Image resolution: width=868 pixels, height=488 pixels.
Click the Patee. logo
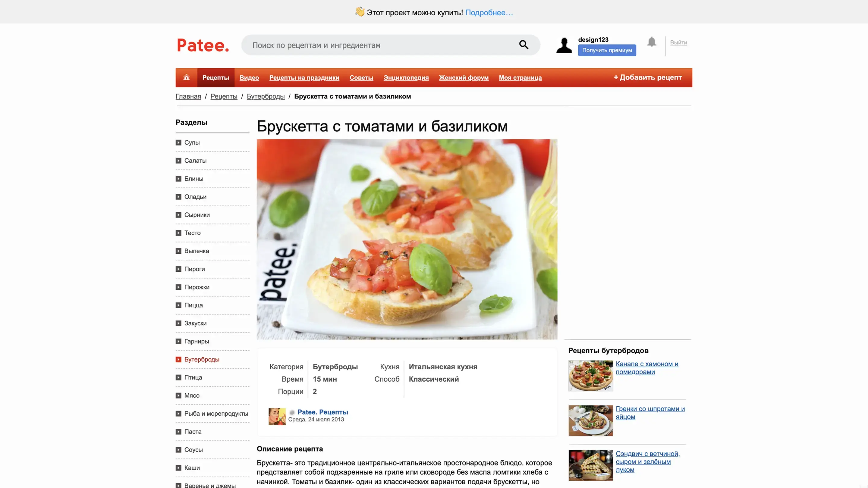pyautogui.click(x=203, y=45)
